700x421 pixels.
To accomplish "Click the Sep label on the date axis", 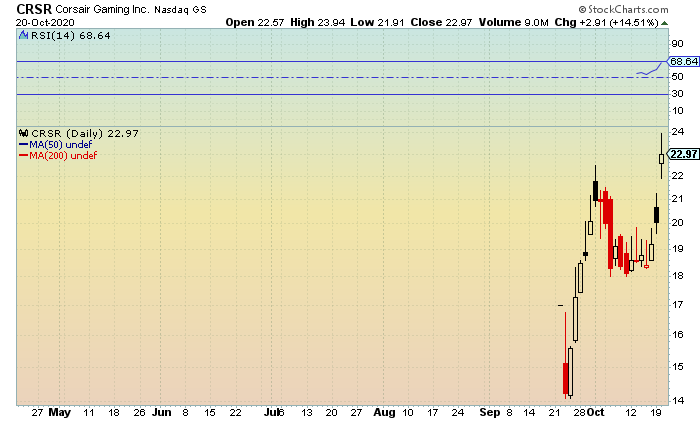I will coord(490,413).
